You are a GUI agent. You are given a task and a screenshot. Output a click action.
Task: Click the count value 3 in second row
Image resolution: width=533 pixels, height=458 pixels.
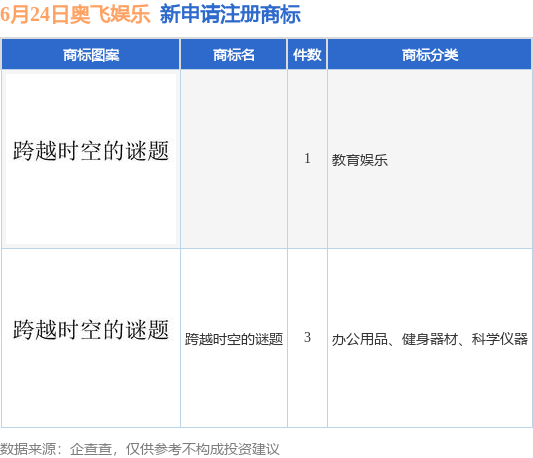click(x=307, y=337)
